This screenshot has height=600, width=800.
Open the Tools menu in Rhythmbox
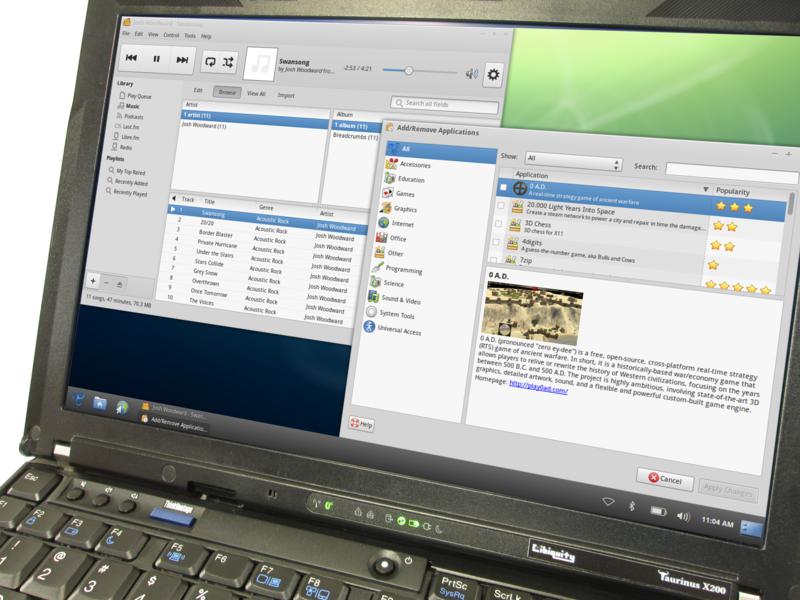[x=190, y=36]
